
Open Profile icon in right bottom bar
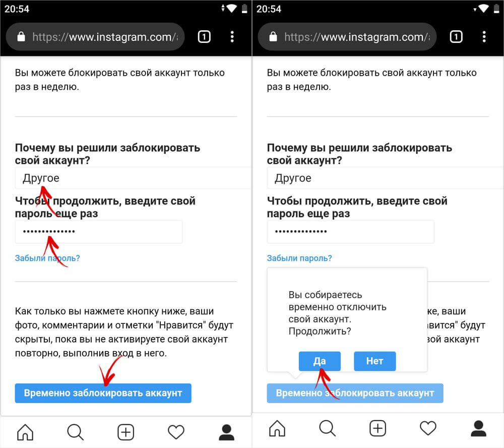point(479,428)
